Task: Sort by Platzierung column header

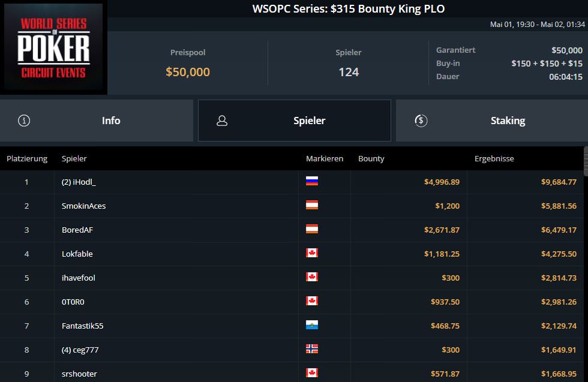Action: pyautogui.click(x=27, y=159)
